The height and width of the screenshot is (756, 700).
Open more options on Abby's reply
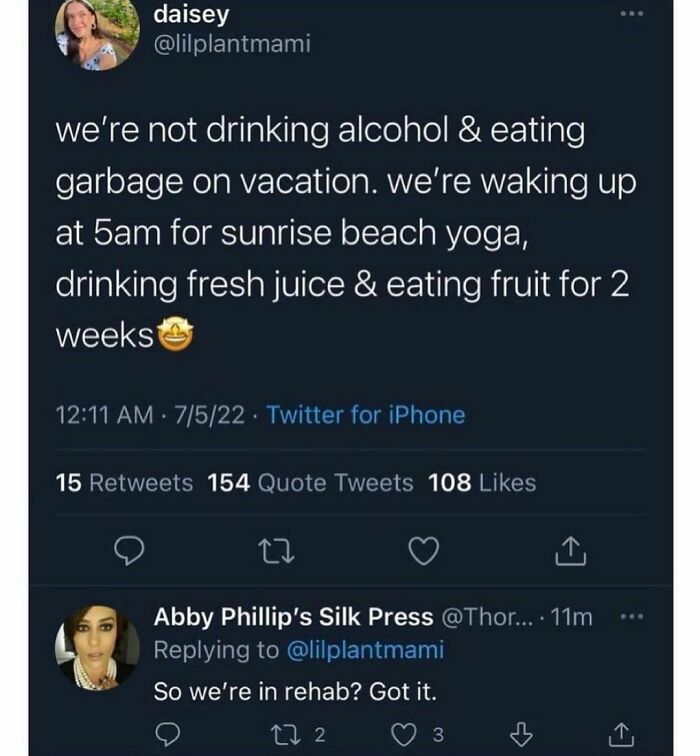pos(629,618)
